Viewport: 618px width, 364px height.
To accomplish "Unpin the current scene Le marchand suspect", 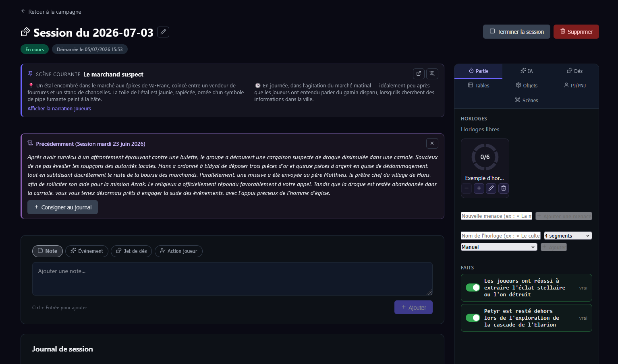I will [432, 74].
